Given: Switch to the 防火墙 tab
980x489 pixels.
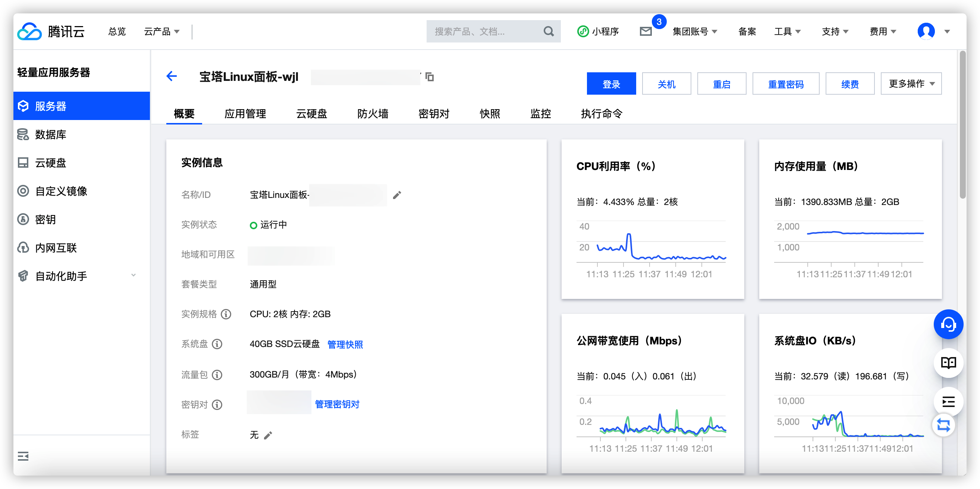Looking at the screenshot, I should [373, 114].
